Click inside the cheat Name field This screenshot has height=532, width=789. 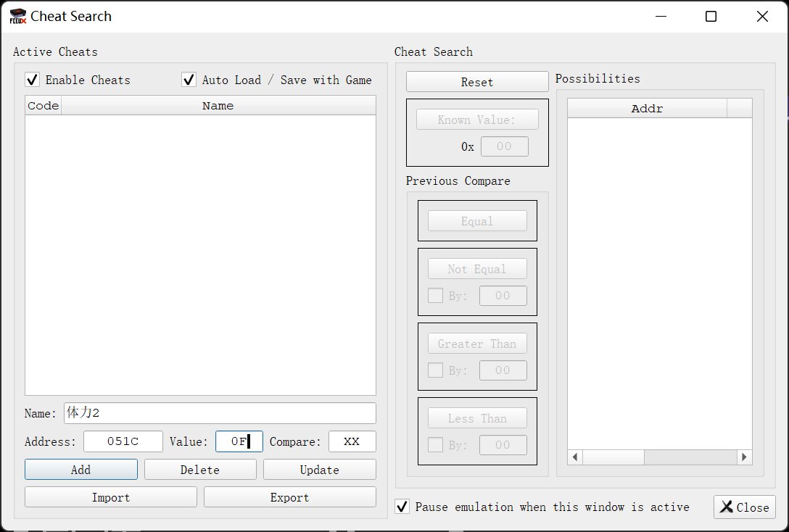(220, 413)
